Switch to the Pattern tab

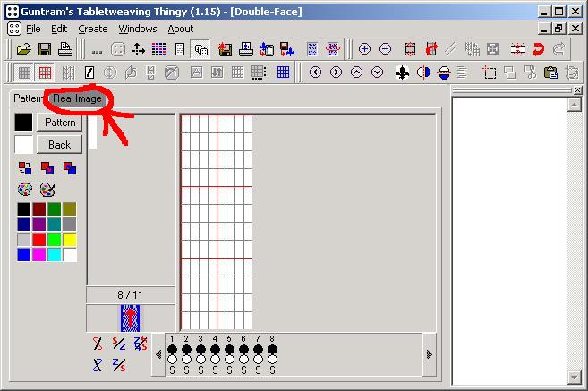pyautogui.click(x=27, y=98)
